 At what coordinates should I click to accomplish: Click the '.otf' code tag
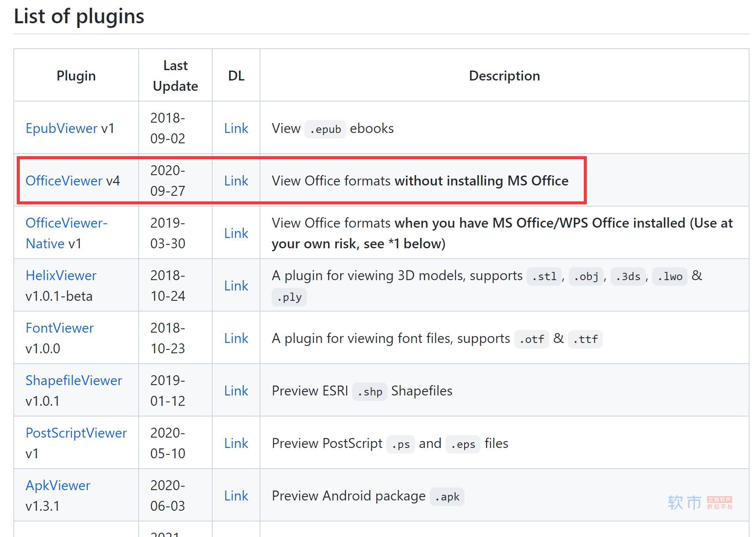coord(532,339)
